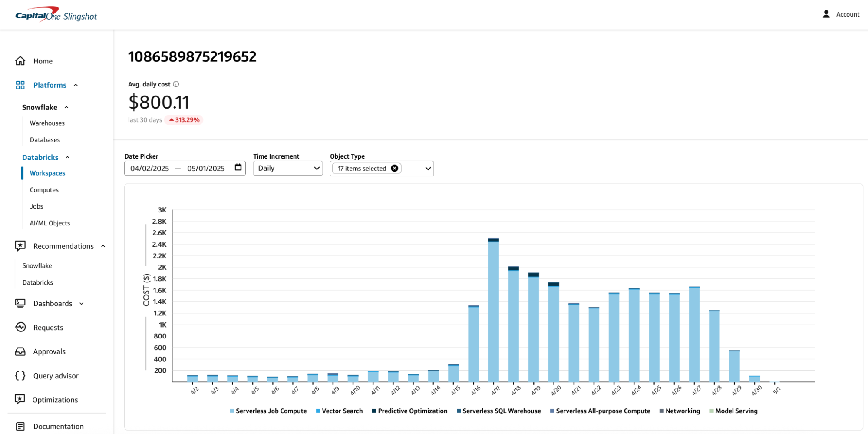Screen dimensions: 868x434
Task: Click the end date 05/01/2025 field
Action: (206, 168)
